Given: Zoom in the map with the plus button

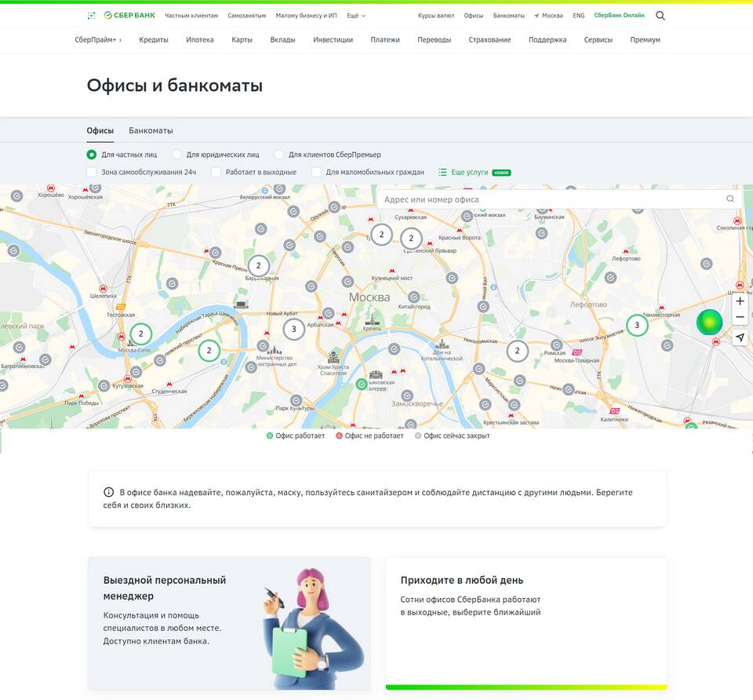Looking at the screenshot, I should [740, 301].
